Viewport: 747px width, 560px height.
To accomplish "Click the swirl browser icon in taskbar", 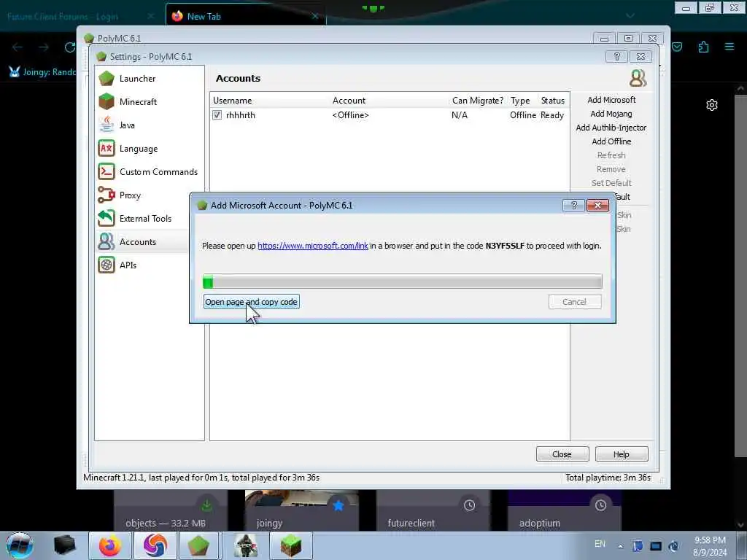I will click(155, 545).
